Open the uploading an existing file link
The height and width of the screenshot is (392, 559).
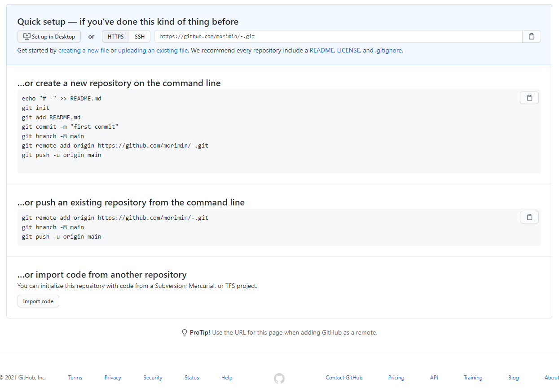coord(153,51)
